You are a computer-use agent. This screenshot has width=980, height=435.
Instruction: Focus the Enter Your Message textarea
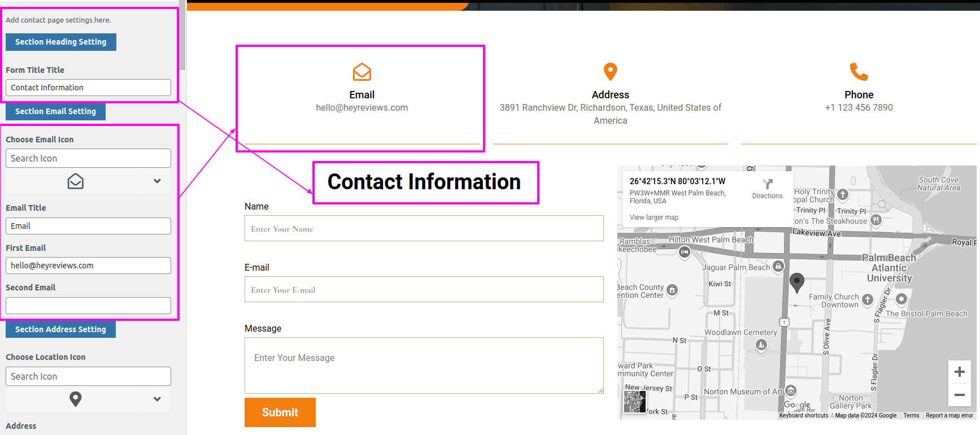[424, 365]
